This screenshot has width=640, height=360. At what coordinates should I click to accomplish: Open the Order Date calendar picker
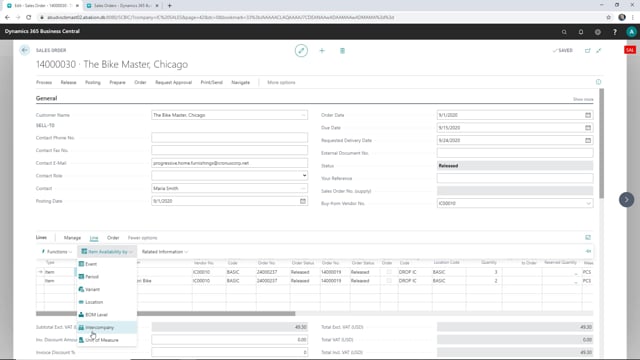(x=588, y=115)
